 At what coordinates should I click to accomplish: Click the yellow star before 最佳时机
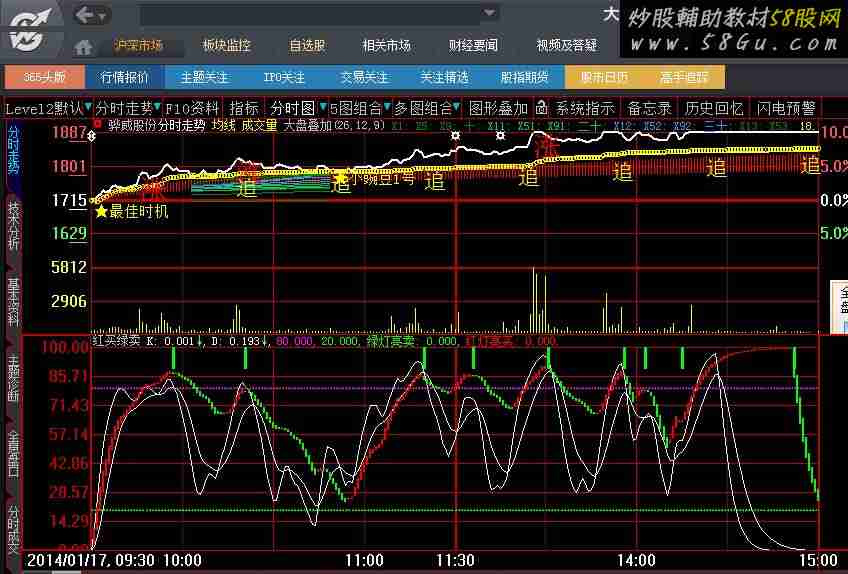coord(101,211)
